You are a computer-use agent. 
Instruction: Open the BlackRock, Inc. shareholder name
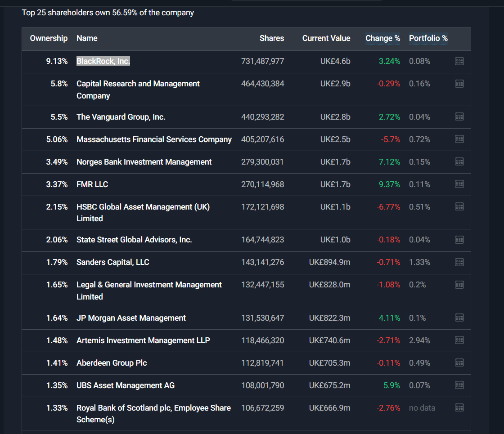click(103, 61)
